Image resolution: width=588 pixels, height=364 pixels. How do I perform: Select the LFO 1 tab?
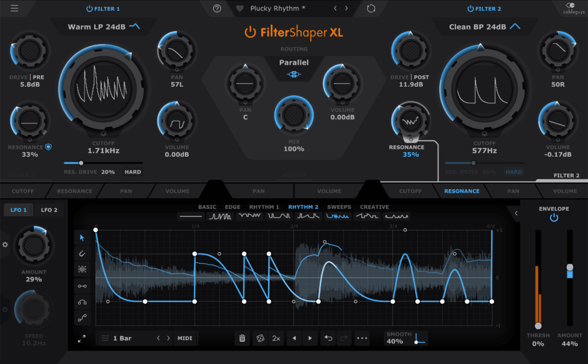(18, 210)
